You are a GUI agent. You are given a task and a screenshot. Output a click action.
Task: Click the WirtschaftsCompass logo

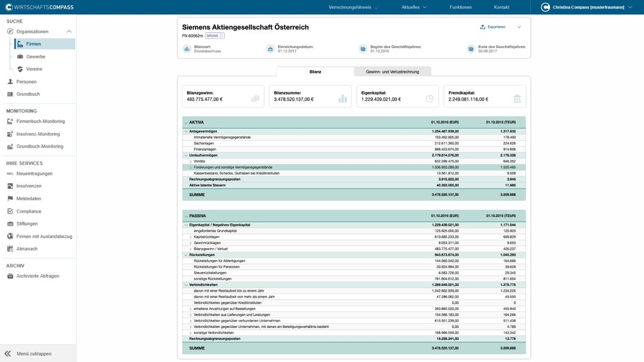point(39,7)
